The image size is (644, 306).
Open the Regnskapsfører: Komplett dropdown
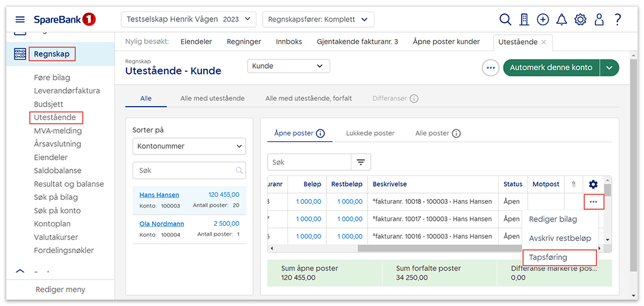pyautogui.click(x=318, y=20)
